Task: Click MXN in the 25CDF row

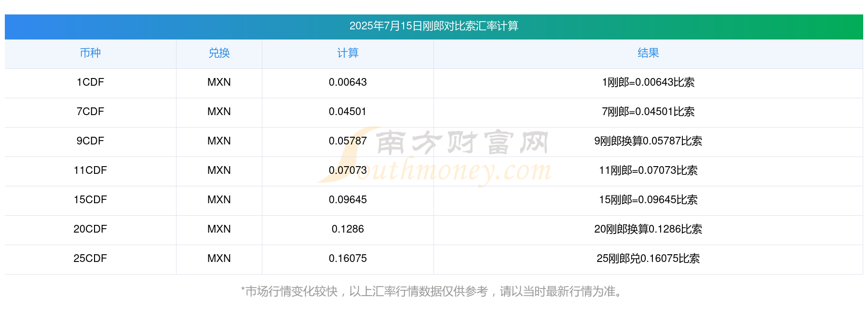Action: 219,259
